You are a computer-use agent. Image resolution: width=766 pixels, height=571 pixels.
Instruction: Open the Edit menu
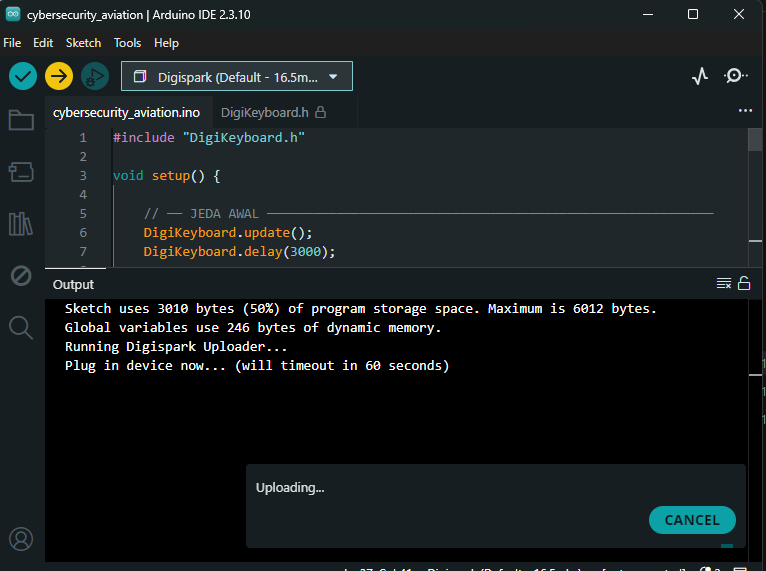click(x=43, y=43)
